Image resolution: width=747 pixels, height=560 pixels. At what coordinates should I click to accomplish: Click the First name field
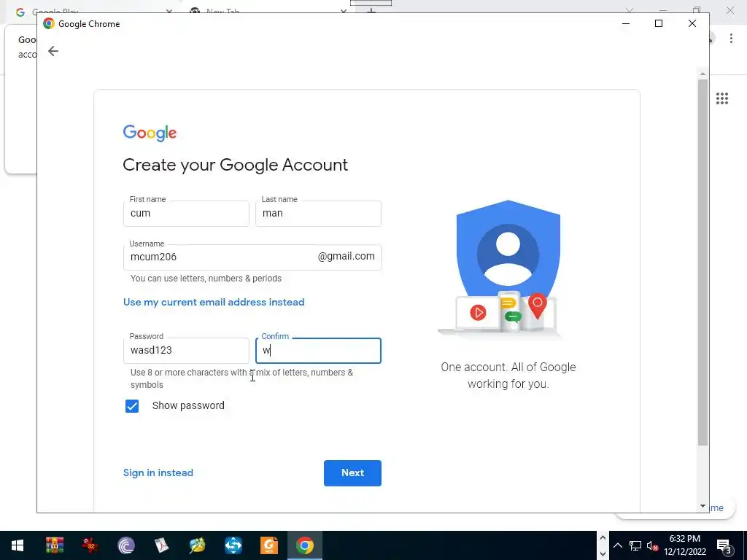coord(186,214)
